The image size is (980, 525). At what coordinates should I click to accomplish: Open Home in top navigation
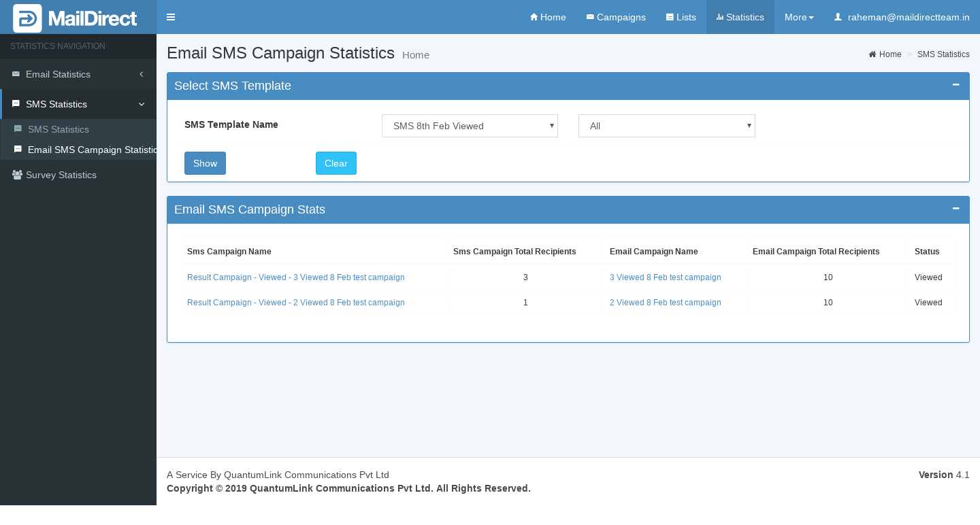coord(548,17)
